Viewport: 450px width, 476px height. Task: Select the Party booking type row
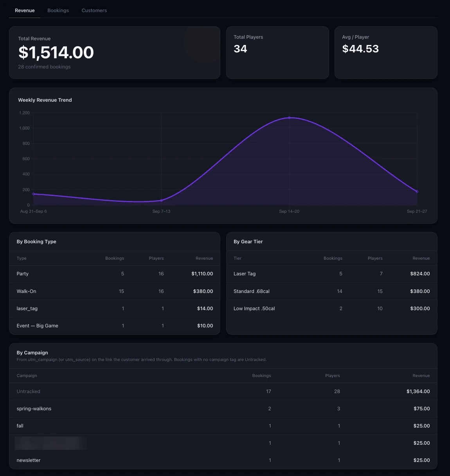point(115,274)
